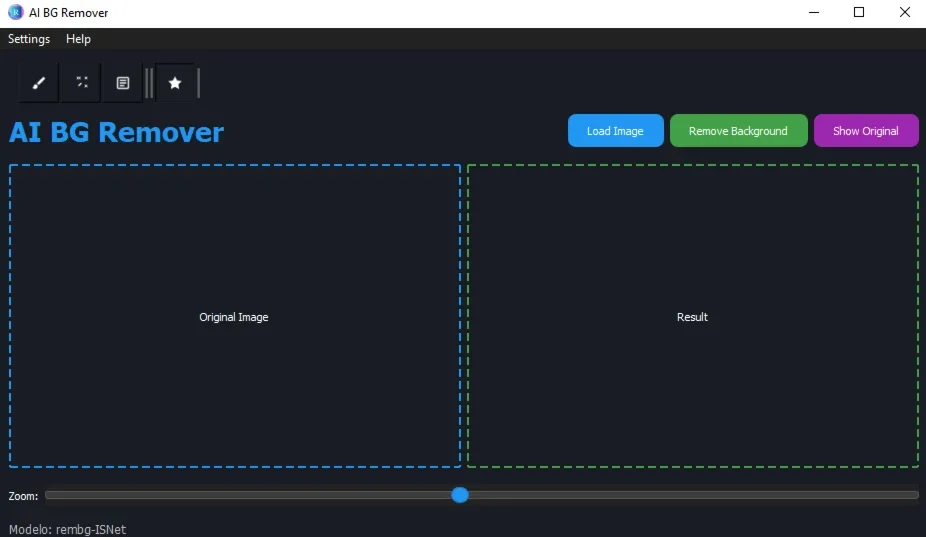Activate the magic wand sparkle tool
This screenshot has height=537, width=926.
[x=81, y=83]
